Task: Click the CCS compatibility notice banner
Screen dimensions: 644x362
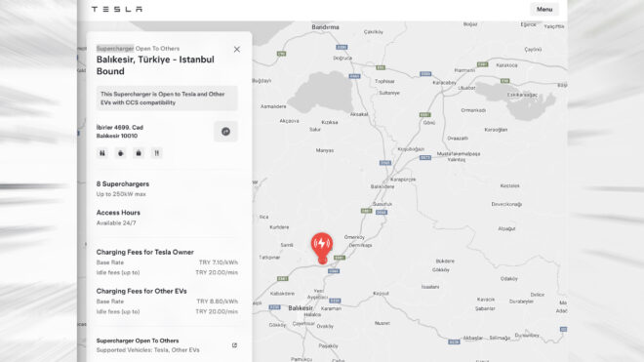Action: [x=167, y=99]
